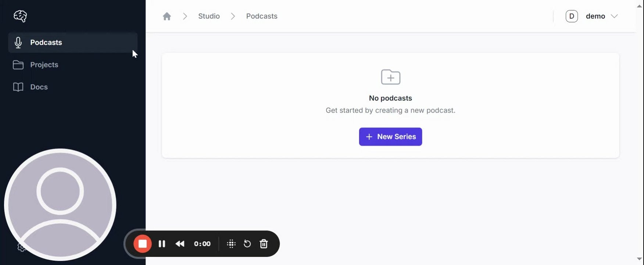Open the Podcasts breadcrumb entry

tap(261, 16)
